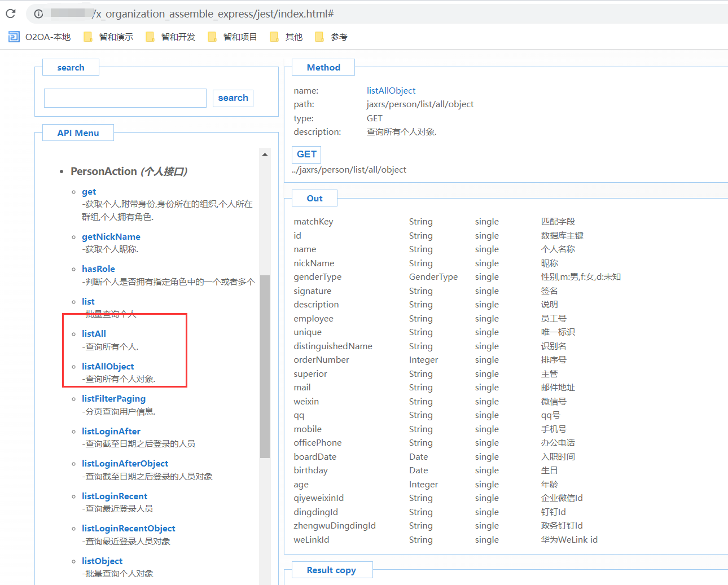Open the listAll API link
This screenshot has width=728, height=585.
tap(94, 334)
